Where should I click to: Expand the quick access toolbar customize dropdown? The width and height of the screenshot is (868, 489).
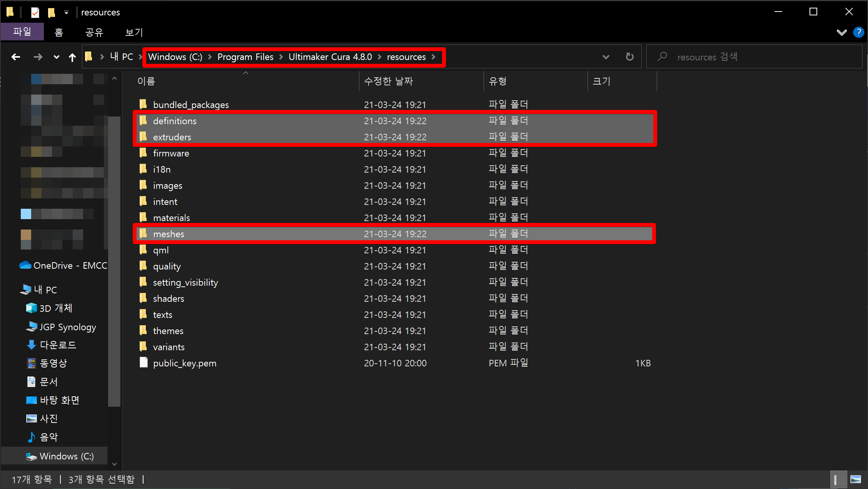tap(66, 12)
